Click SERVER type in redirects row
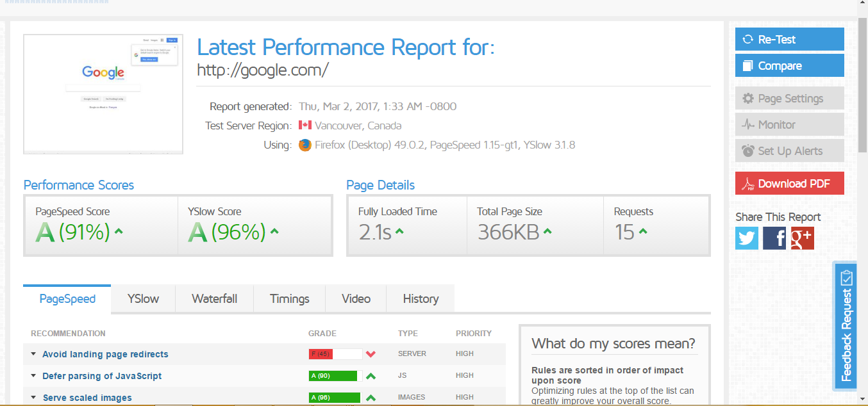This screenshot has width=868, height=406. (x=412, y=354)
